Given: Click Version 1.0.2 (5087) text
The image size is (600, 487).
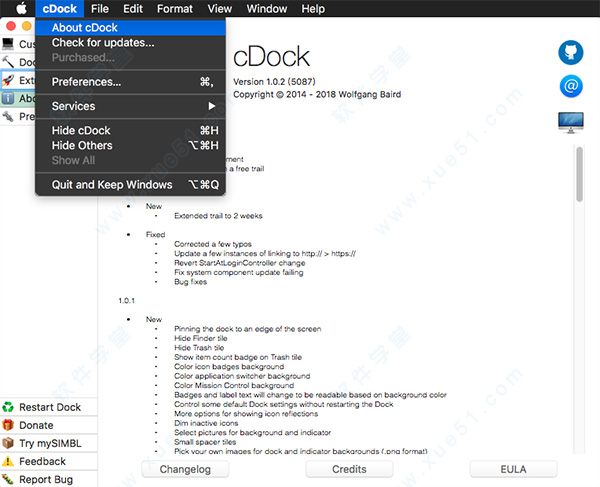Looking at the screenshot, I should 274,82.
